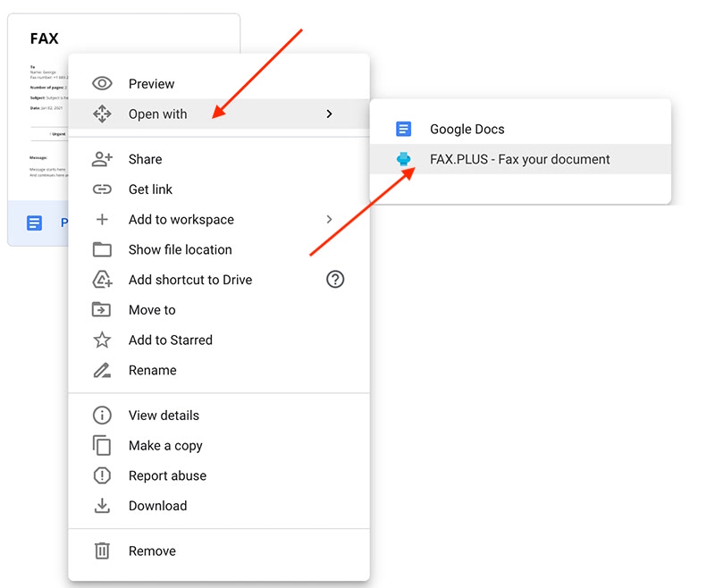The width and height of the screenshot is (715, 588).
Task: Choose Google Docs from the submenu
Action: 467,130
